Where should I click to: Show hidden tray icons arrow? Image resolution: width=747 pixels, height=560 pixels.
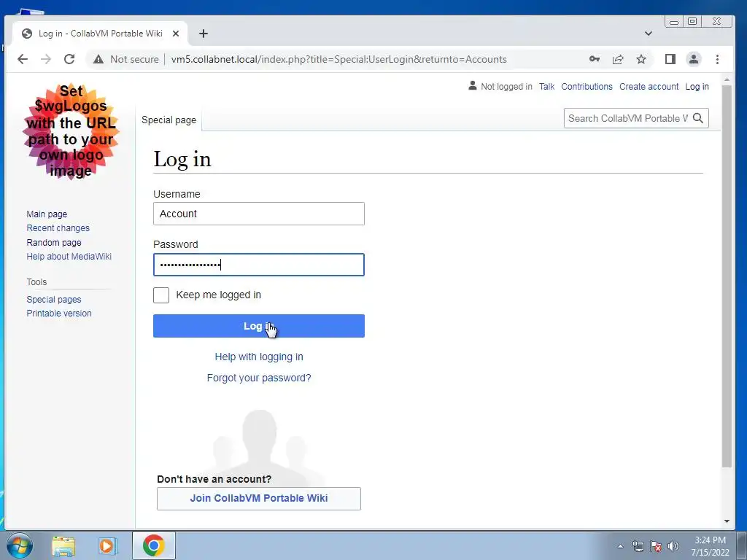point(620,546)
